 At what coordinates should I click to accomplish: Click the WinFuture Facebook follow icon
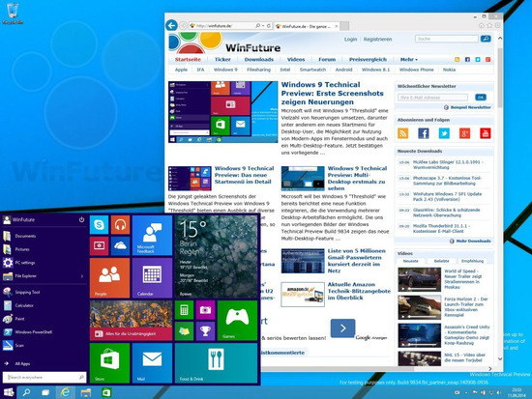424,133
